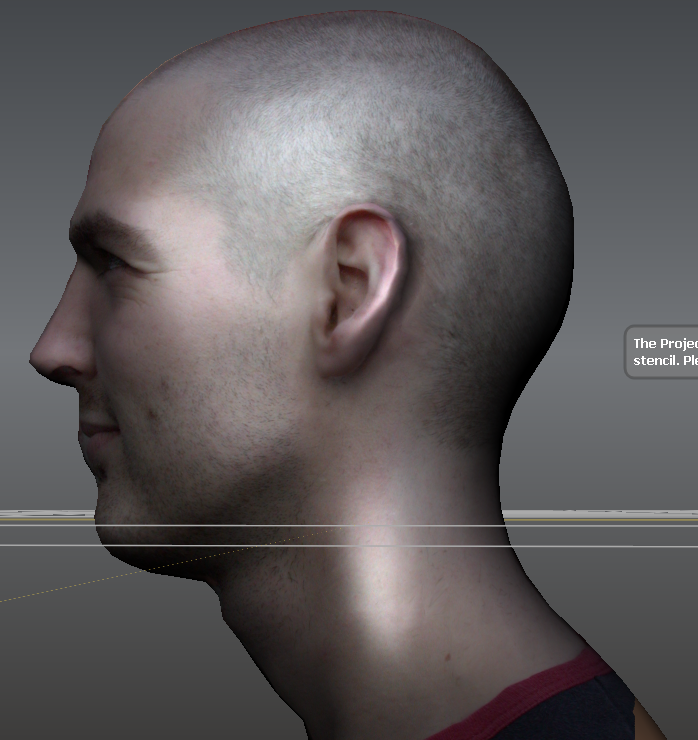
Task: Click the 'The Projec… stencil' notification message
Action: click(662, 352)
